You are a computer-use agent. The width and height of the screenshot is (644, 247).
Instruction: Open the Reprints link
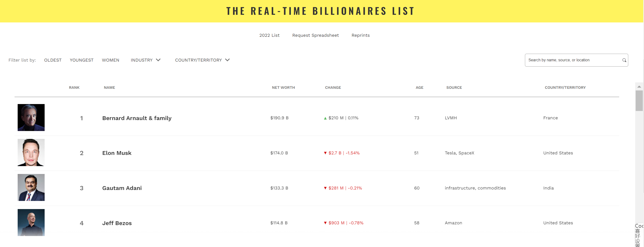coord(361,35)
